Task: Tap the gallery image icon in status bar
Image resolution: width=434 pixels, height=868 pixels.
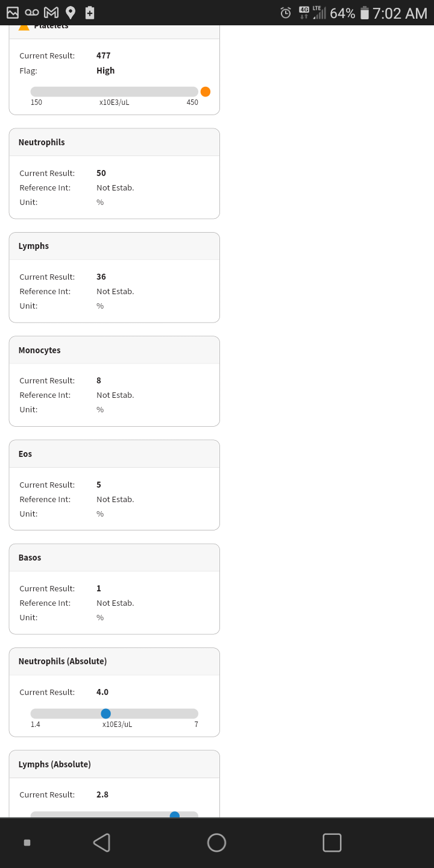Action: (13, 13)
